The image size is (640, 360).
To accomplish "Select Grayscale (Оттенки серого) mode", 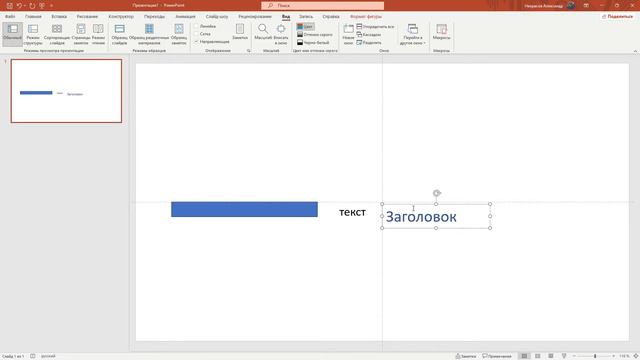I will click(314, 35).
